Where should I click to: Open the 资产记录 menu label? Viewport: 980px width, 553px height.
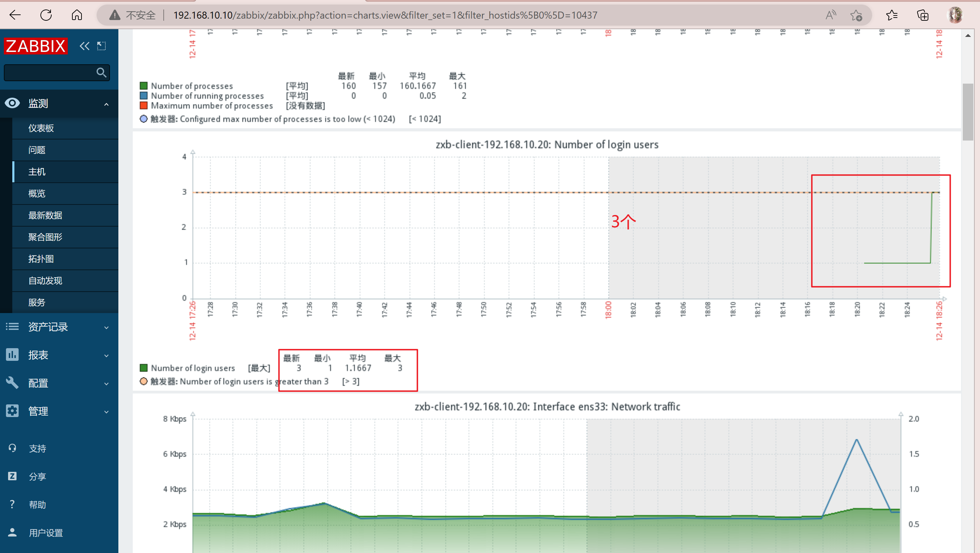[x=48, y=327]
